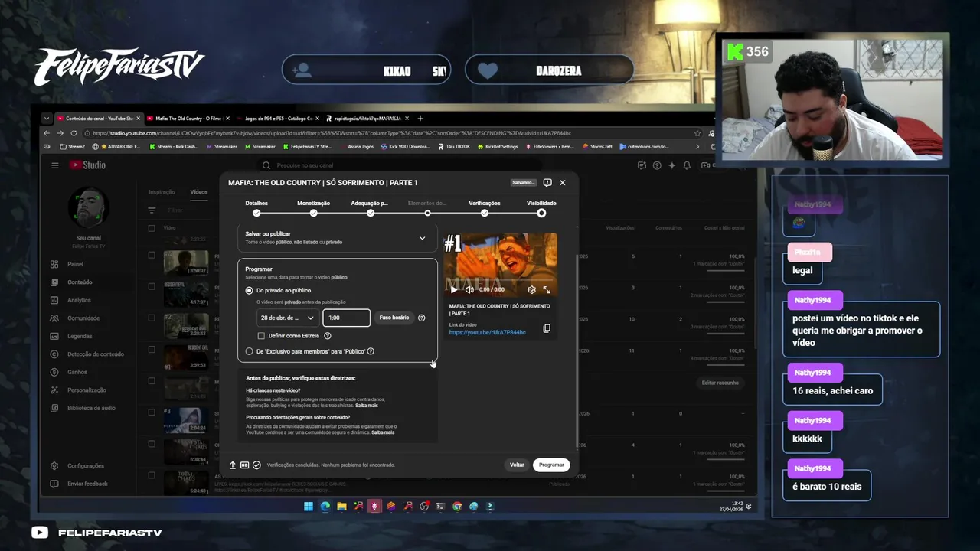Check Definir como Estreia checkbox

(261, 336)
